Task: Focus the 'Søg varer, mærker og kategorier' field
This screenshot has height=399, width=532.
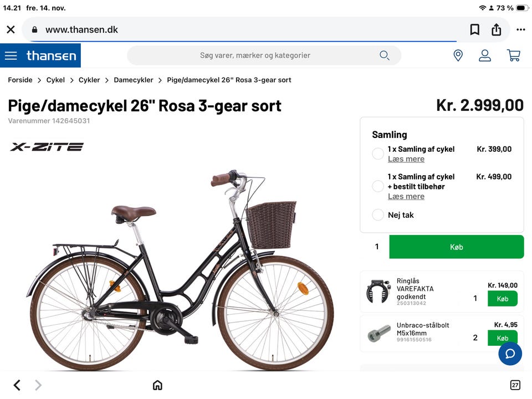Action: pyautogui.click(x=255, y=55)
